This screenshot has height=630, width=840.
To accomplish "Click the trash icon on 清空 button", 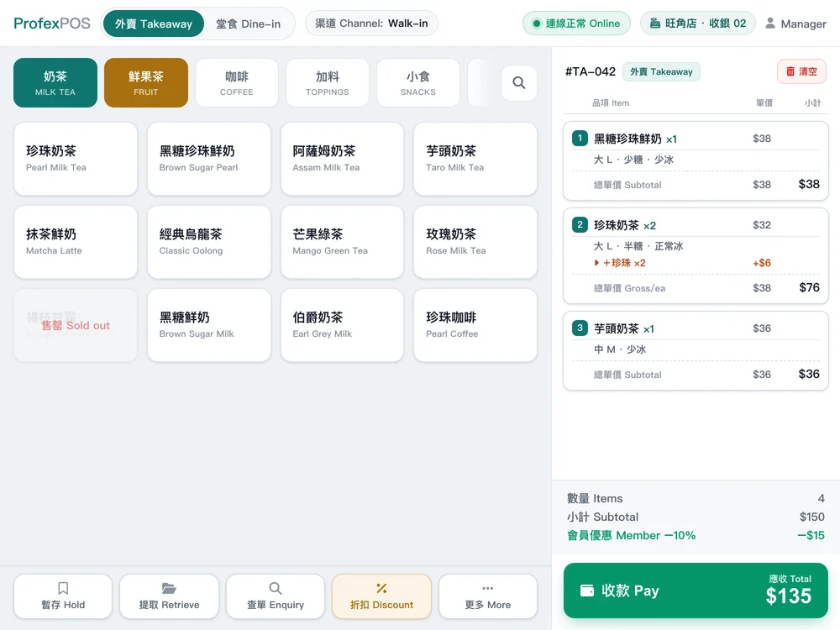I will [790, 71].
